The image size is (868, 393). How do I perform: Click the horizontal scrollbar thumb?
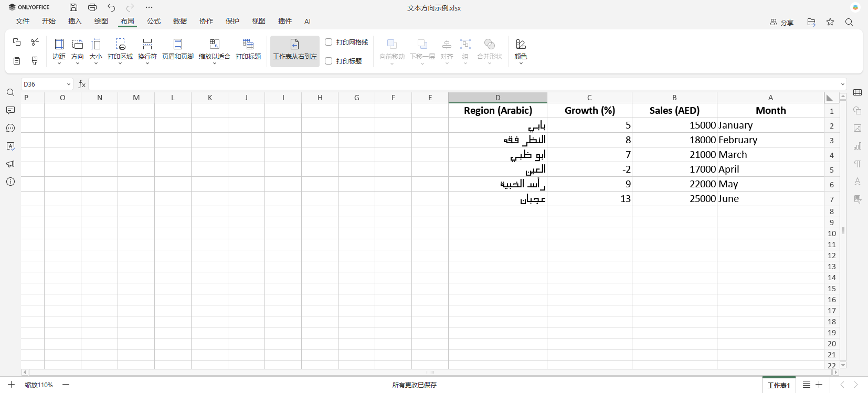point(430,373)
